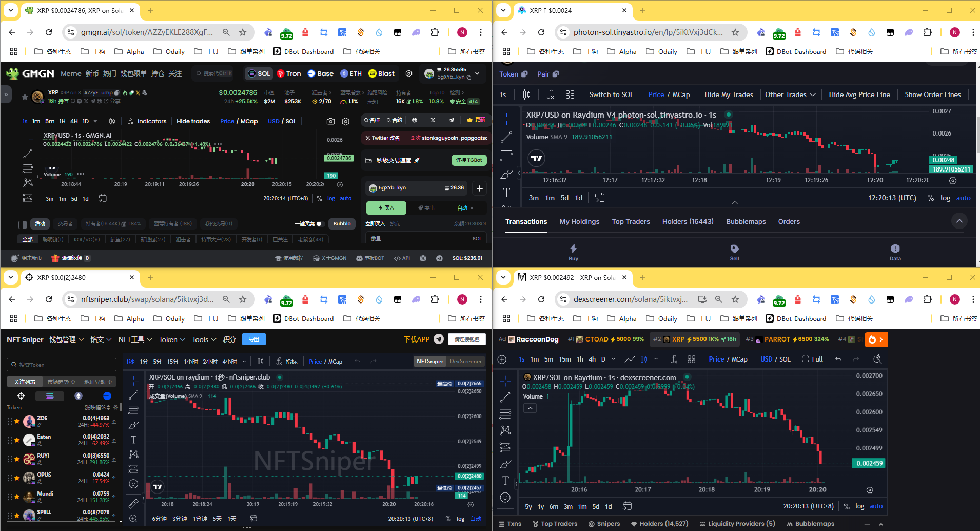Screen dimensions: 980x531
Task: Click Bubble button in GMGN
Action: pyautogui.click(x=342, y=224)
